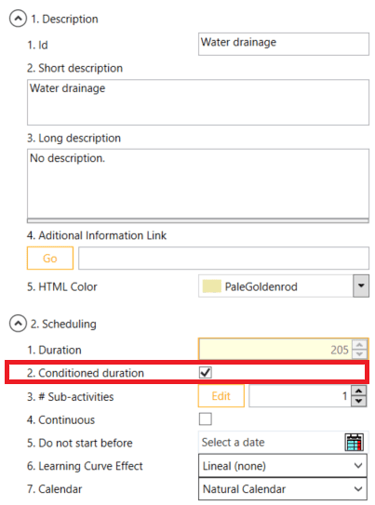Increase Sub-activities count with up arrow
This screenshot has width=375, height=505.
[359, 391]
